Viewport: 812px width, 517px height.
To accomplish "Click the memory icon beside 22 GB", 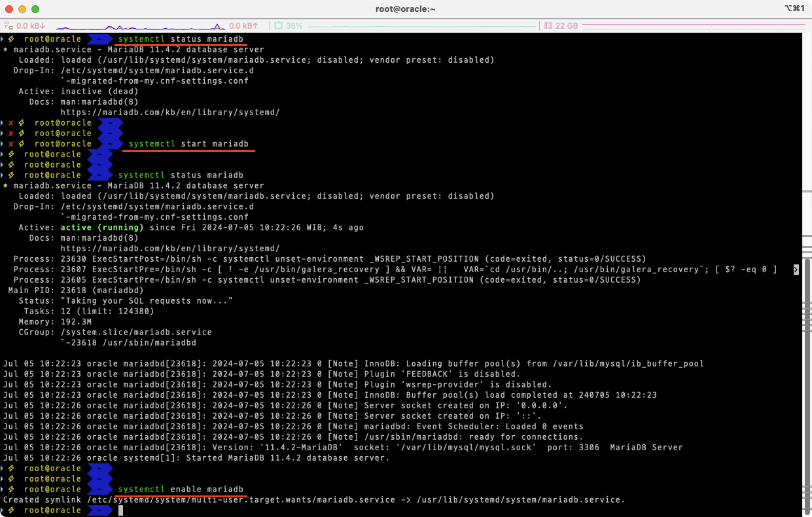I will pyautogui.click(x=548, y=26).
